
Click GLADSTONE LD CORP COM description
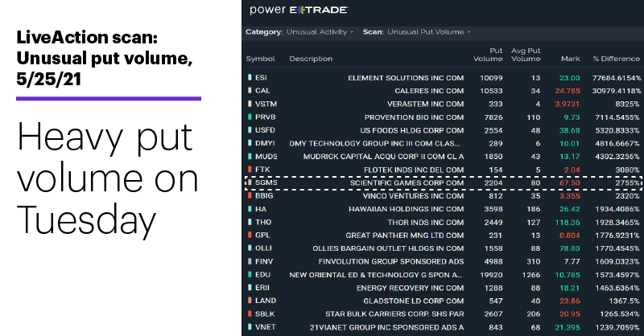point(414,301)
